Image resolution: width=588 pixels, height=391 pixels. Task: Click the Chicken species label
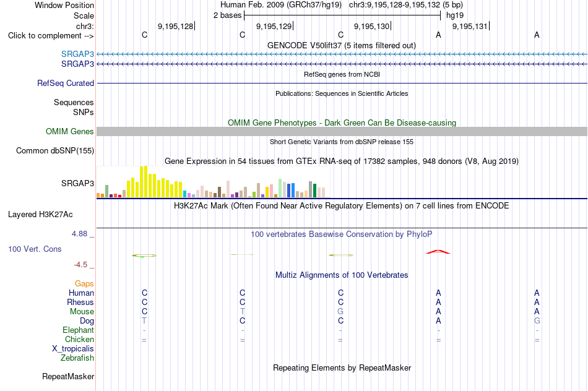coord(79,339)
